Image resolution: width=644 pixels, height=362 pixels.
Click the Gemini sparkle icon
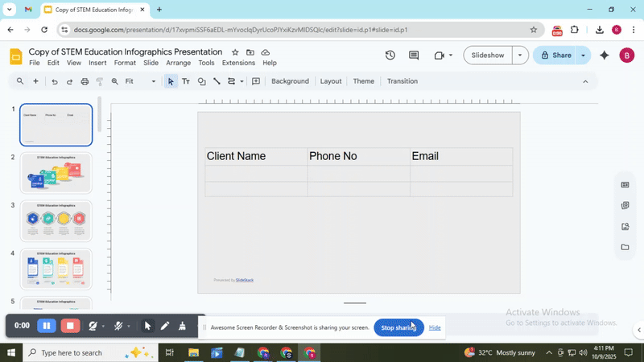605,56
